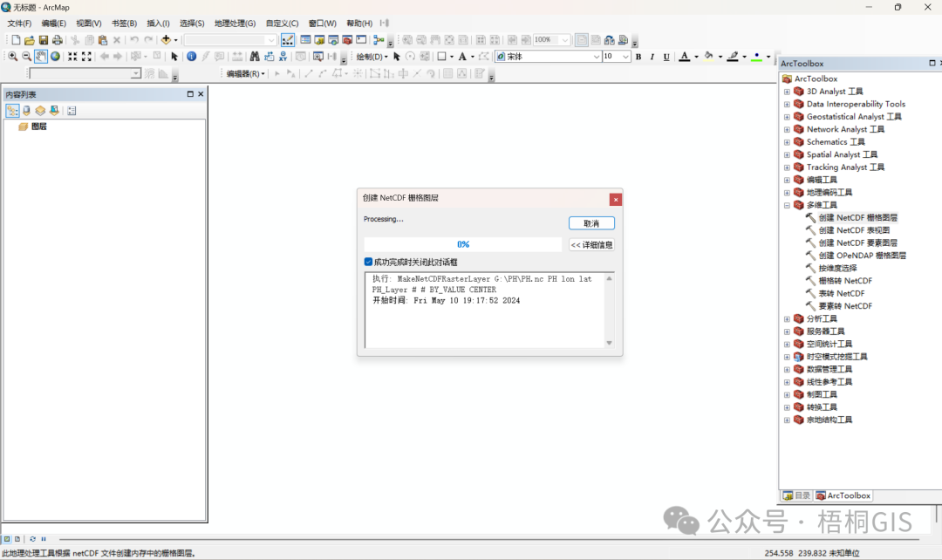
Task: Pick the font color swatch
Action: [x=685, y=57]
